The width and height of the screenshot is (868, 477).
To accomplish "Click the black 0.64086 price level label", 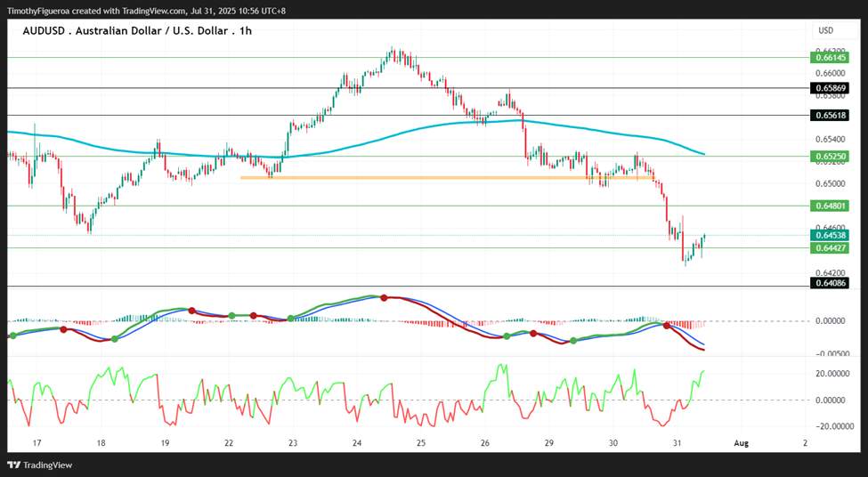I will click(x=829, y=283).
